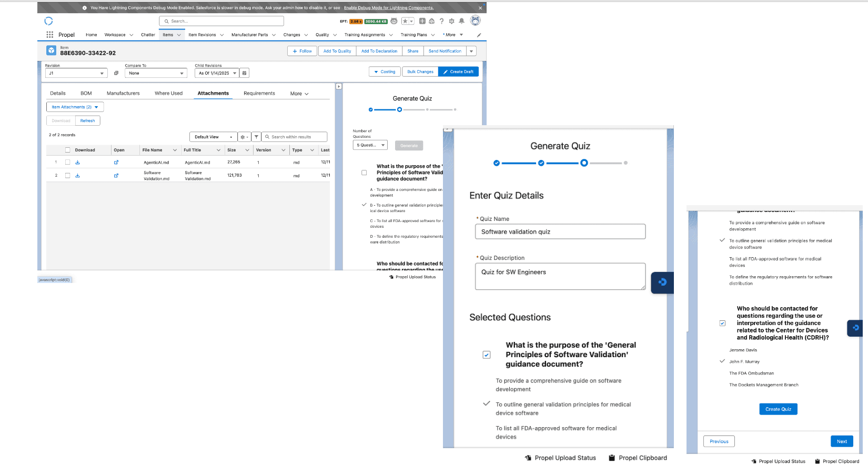Viewport: 868px width, 475px height.
Task: Open the App Launcher waffle icon
Action: 49,35
